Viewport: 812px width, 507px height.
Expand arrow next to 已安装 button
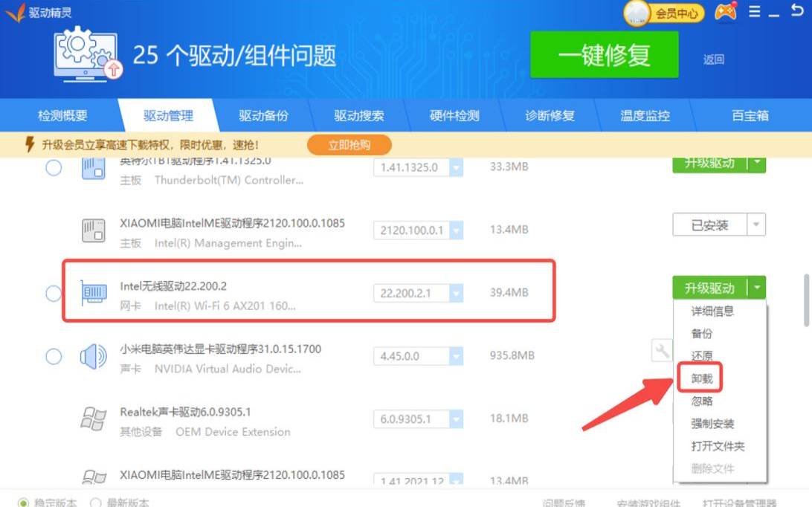click(x=756, y=225)
